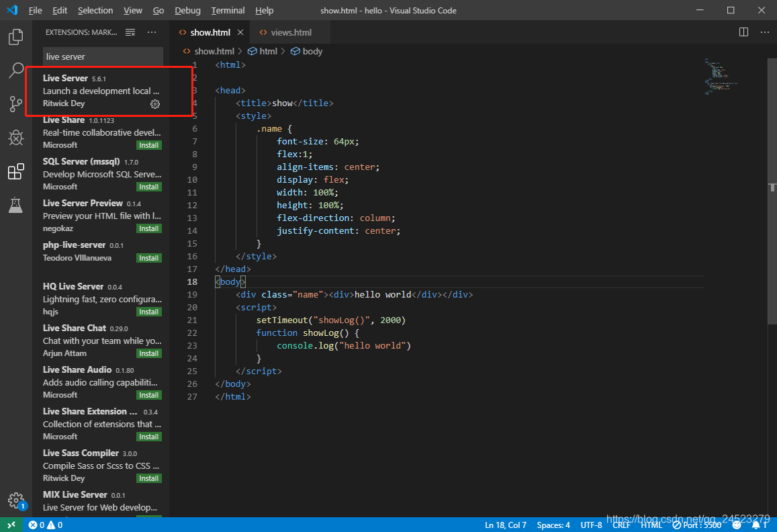Open the editor More Actions ellipsis menu
777x532 pixels.
click(x=764, y=32)
